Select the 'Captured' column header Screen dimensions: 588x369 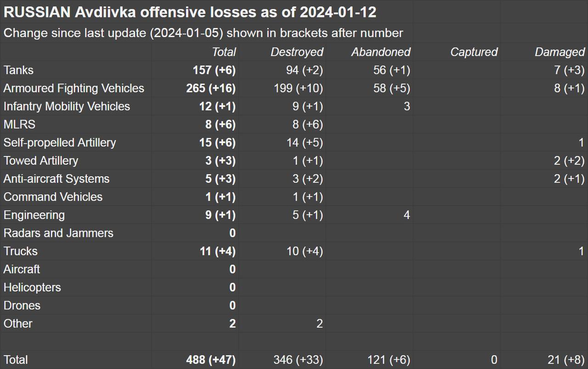pyautogui.click(x=474, y=52)
